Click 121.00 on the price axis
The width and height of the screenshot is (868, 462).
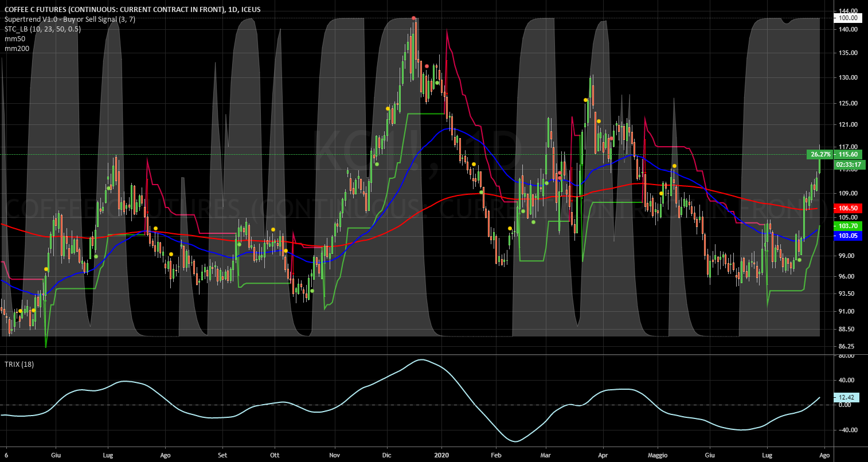tap(849, 124)
